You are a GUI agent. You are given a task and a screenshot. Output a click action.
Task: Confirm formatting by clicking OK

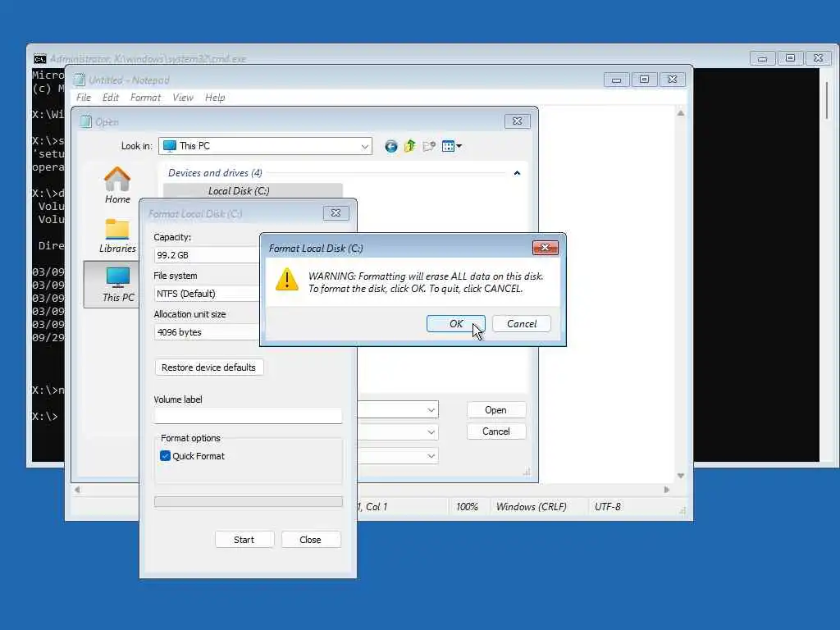[x=456, y=323]
